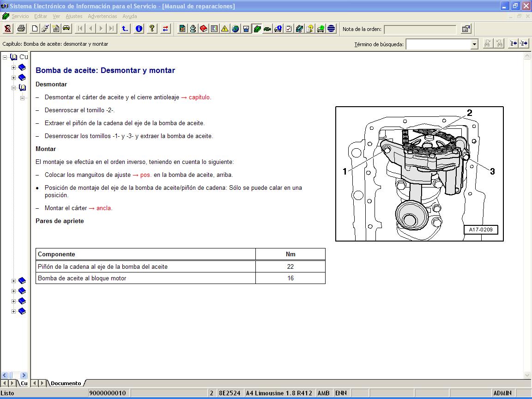Click the green calculator-like toolbar icon
This screenshot has height=399, width=532.
182,29
